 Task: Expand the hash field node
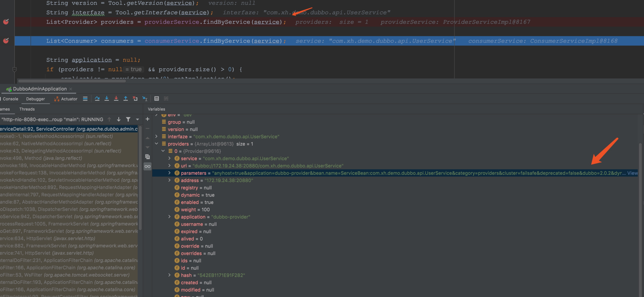[169, 275]
